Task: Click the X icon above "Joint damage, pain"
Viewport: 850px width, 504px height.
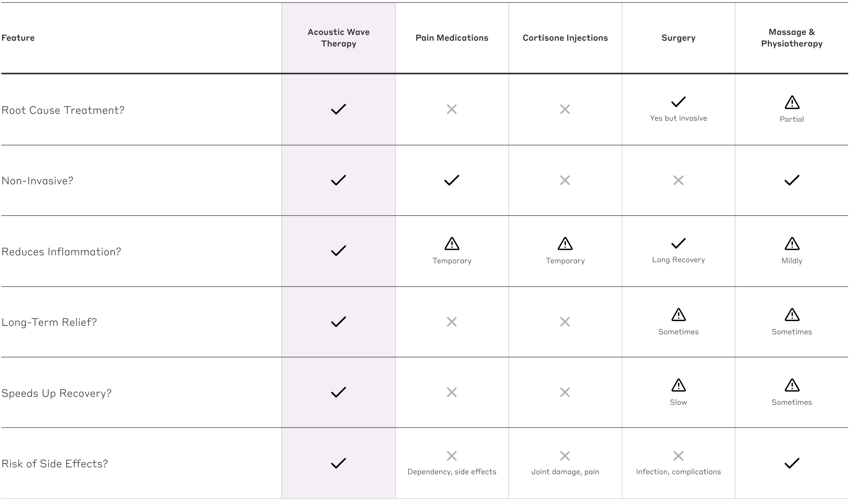Action: (x=565, y=456)
